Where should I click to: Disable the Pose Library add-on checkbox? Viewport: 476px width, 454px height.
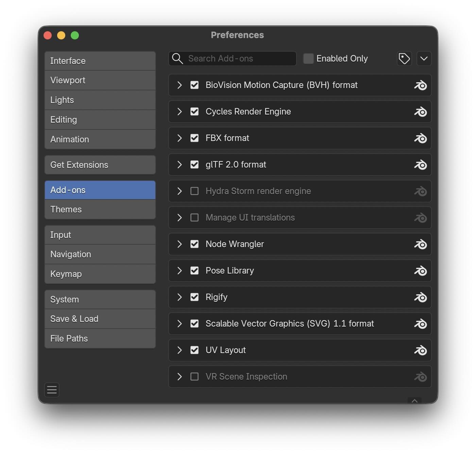click(x=194, y=270)
